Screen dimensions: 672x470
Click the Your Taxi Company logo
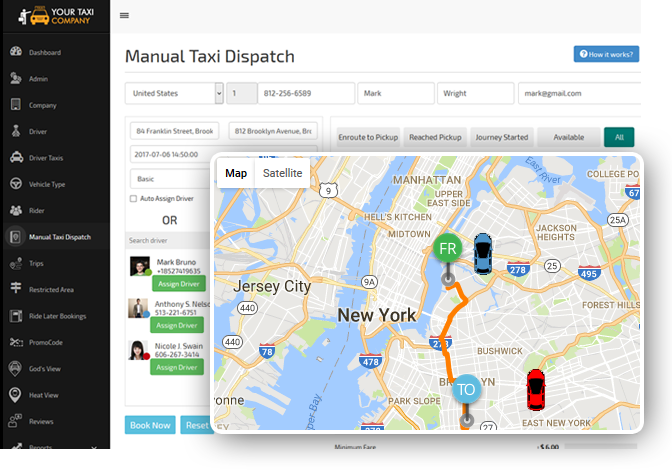pos(56,16)
